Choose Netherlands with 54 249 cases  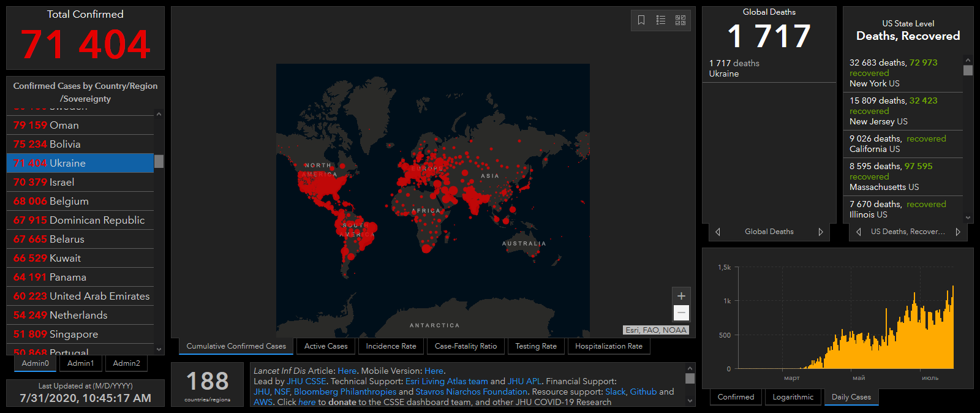tap(80, 315)
